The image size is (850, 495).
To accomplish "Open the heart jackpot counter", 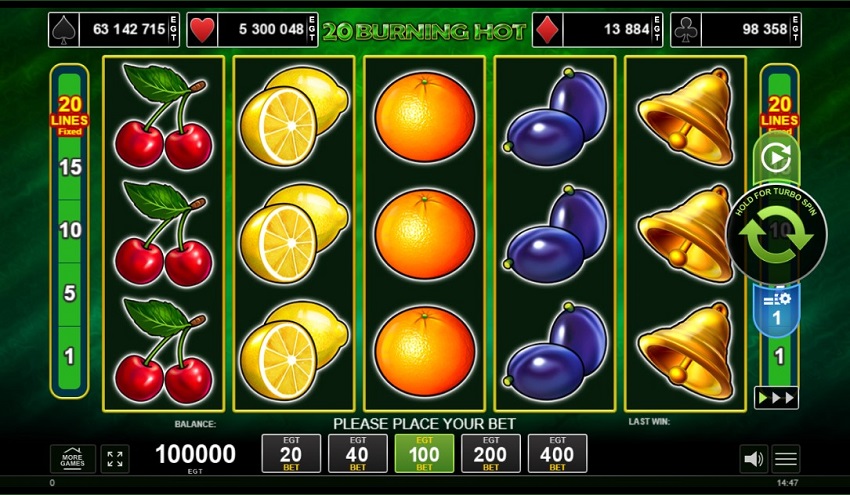I will pos(252,30).
